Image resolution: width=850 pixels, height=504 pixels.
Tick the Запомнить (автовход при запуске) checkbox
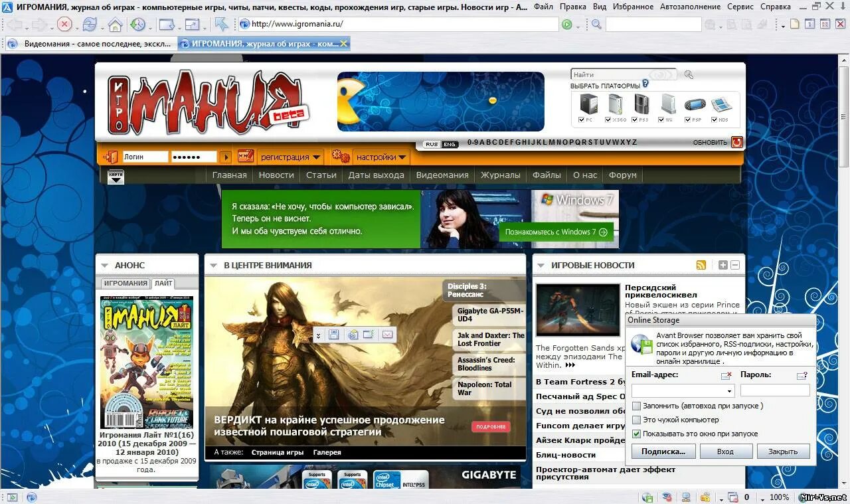[636, 406]
